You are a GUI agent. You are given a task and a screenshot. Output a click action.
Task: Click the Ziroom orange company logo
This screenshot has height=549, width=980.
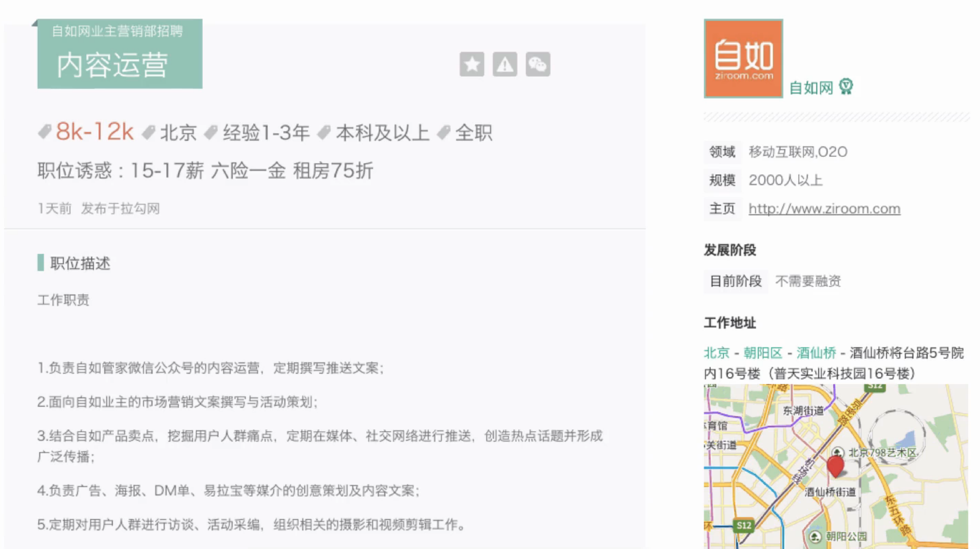tap(743, 59)
